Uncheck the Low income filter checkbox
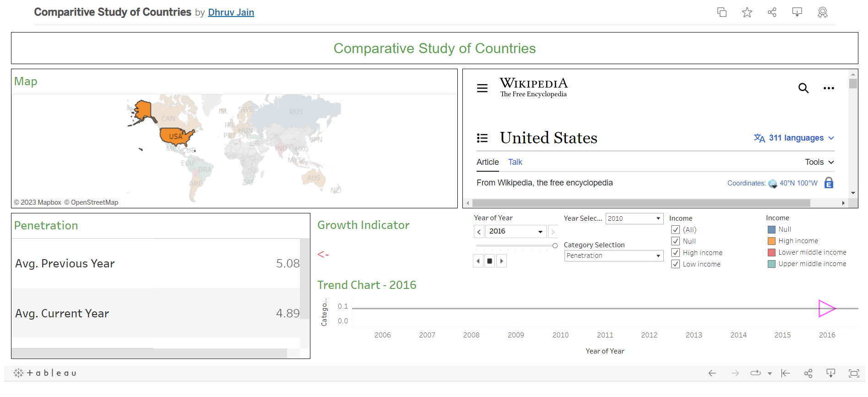 tap(675, 264)
